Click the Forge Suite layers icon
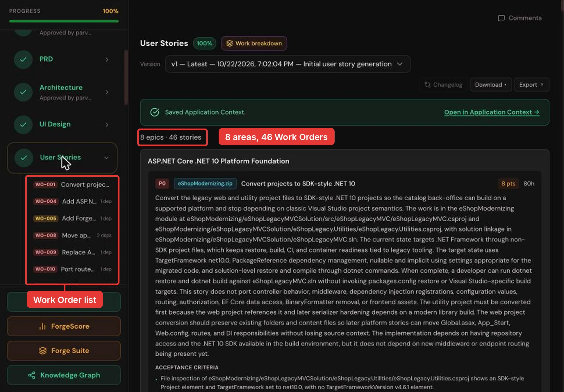This screenshot has height=392, width=564. coord(42,351)
